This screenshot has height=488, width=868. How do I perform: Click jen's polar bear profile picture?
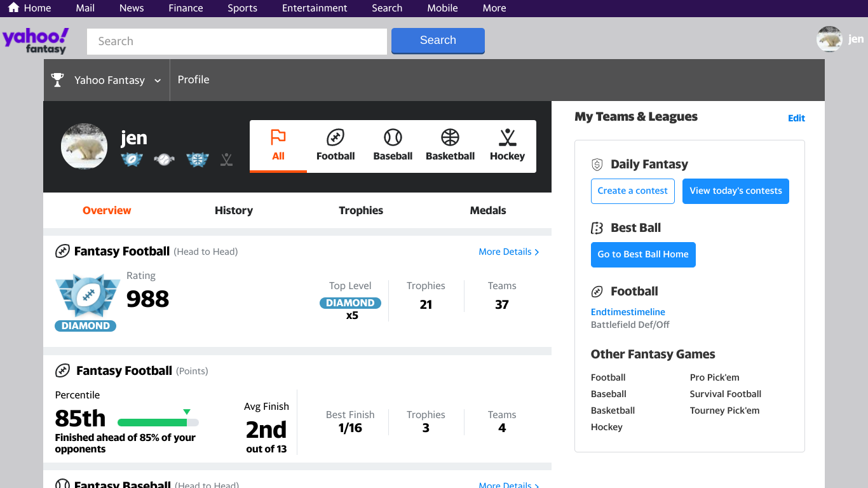pos(84,146)
